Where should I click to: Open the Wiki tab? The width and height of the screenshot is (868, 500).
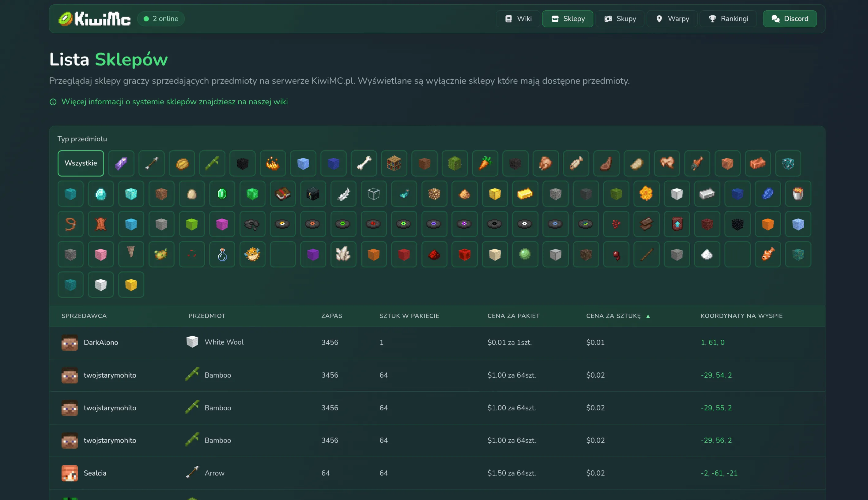point(518,19)
